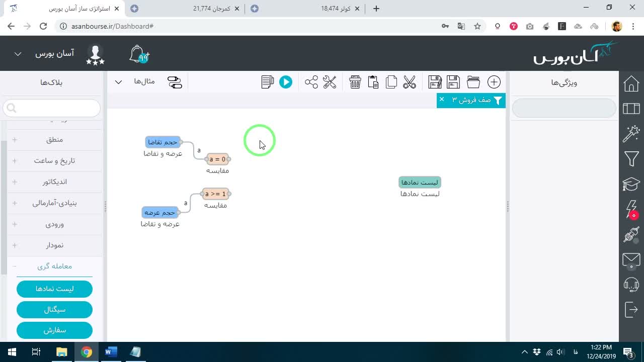Viewport: 644px width, 362px height.
Task: Click the trash bin delete icon
Action: click(355, 82)
